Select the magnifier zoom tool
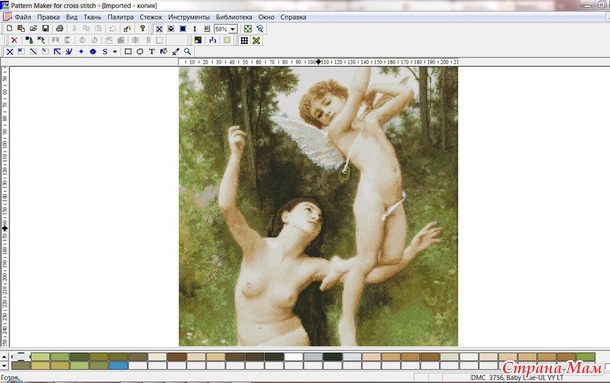Image resolution: width=610 pixels, height=383 pixels. point(188,51)
